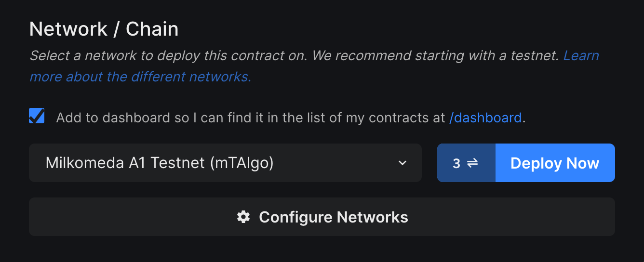This screenshot has width=644, height=262.
Task: Show transaction steps using the 3 ⇌ segment
Action: coord(466,163)
